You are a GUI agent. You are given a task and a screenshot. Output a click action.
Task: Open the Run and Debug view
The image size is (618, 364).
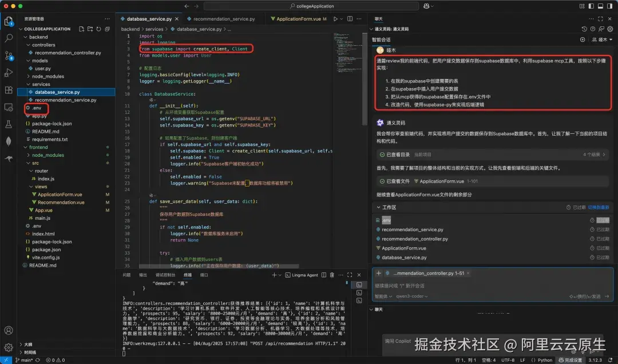pyautogui.click(x=8, y=73)
